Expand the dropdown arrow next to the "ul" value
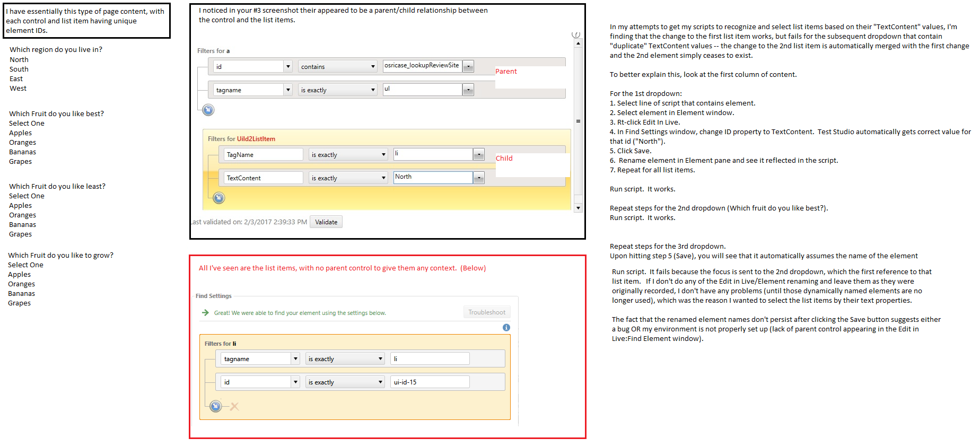This screenshot has width=980, height=447. [468, 90]
